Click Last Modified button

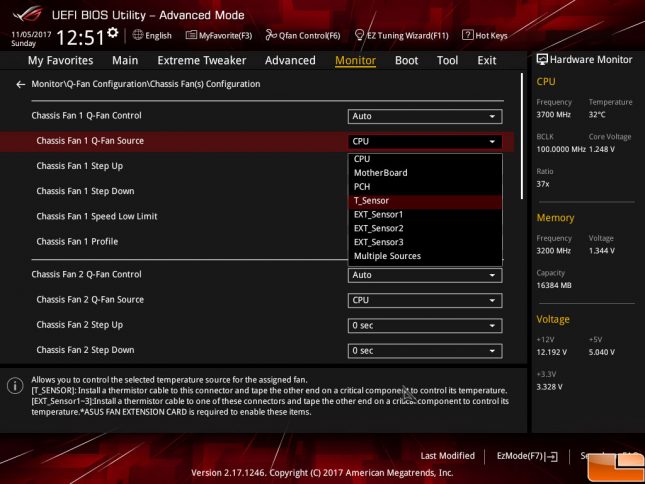(x=448, y=456)
